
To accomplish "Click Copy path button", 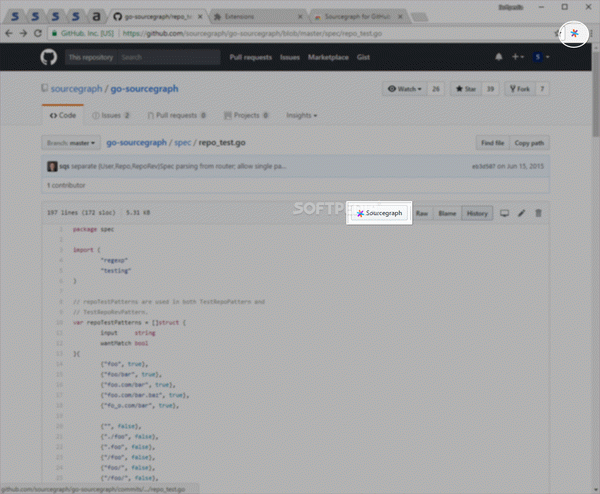I will coord(529,143).
